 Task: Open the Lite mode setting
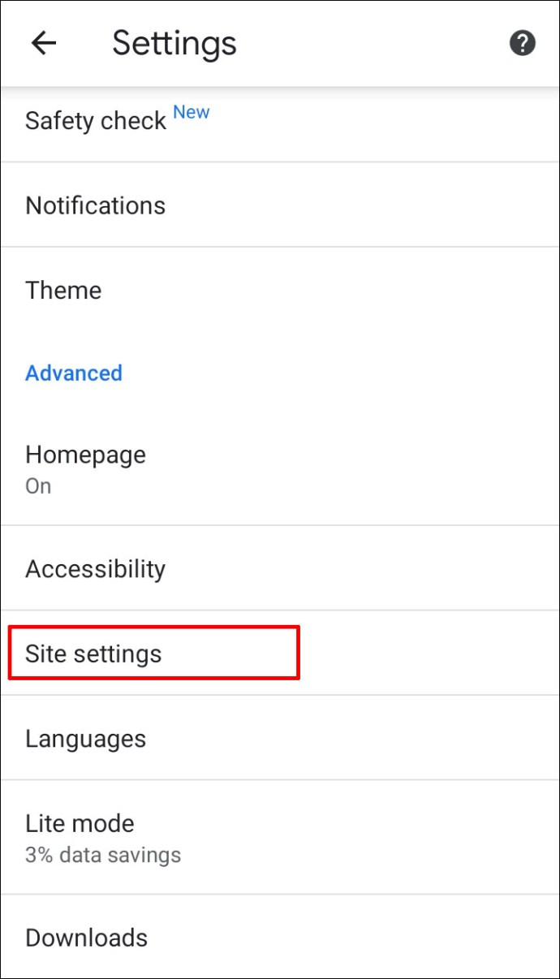80,824
